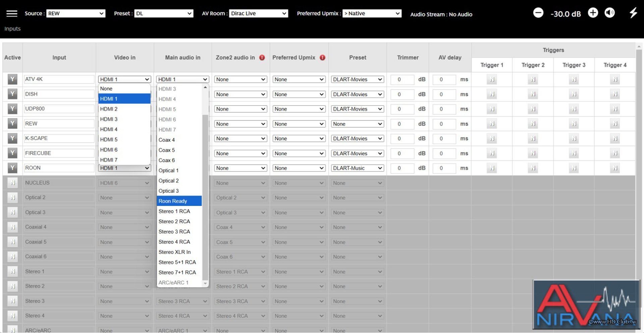Enable the NUCLEUS input Active toggle
This screenshot has width=644, height=333.
click(x=12, y=183)
